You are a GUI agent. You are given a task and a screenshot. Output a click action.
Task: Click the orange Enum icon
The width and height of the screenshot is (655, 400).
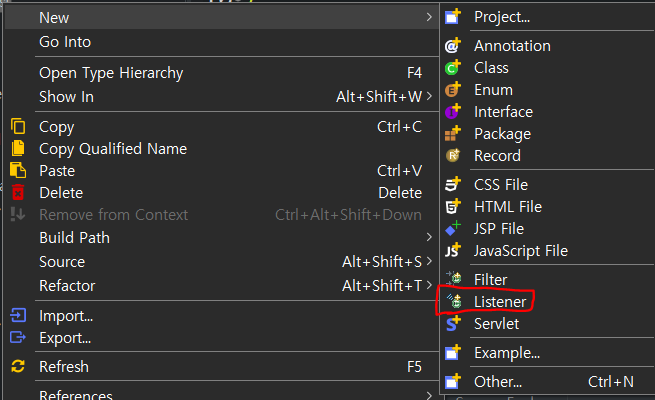453,90
